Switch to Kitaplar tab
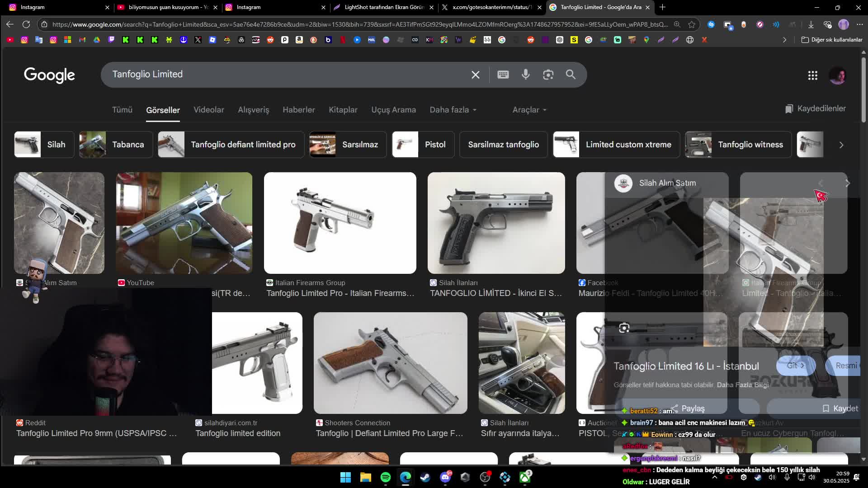 (343, 110)
